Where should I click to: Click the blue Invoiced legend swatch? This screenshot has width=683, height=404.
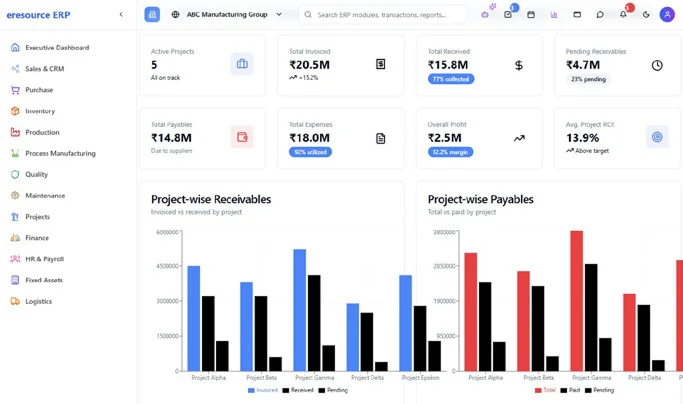pyautogui.click(x=251, y=390)
